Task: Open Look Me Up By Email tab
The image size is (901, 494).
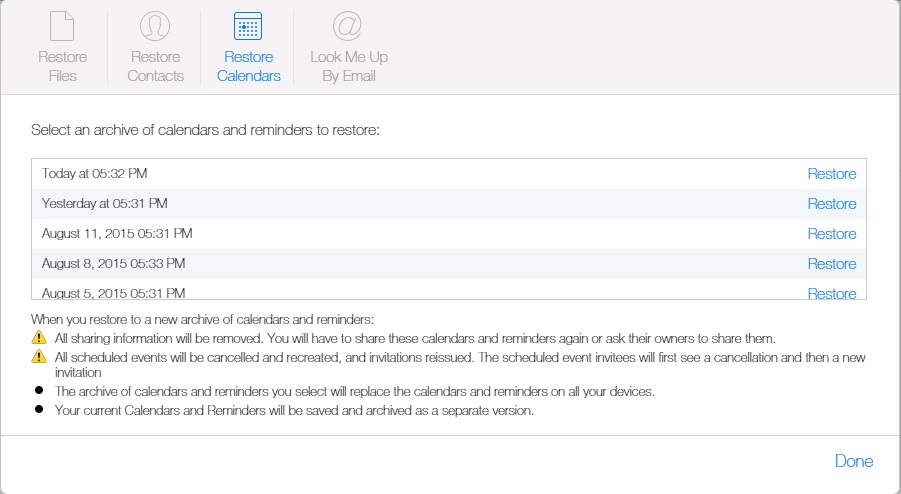Action: click(x=349, y=66)
